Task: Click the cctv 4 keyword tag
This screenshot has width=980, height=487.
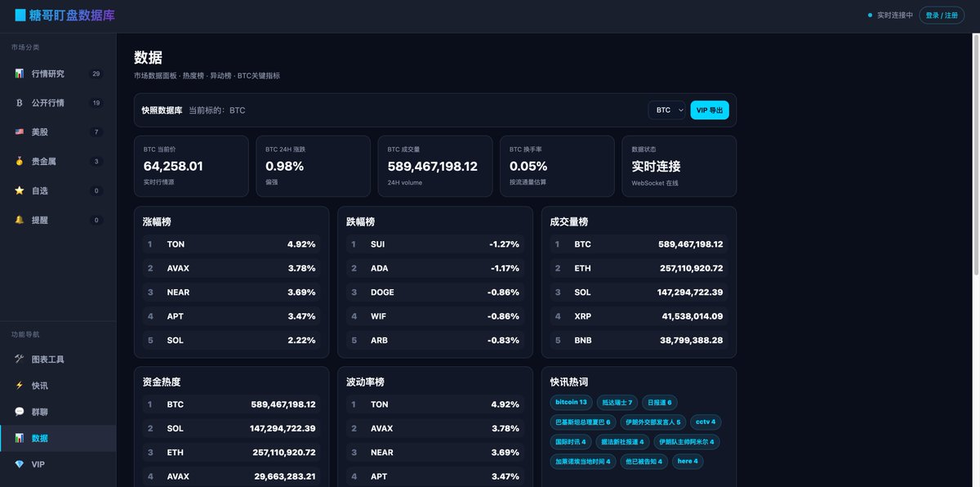Action: tap(705, 422)
